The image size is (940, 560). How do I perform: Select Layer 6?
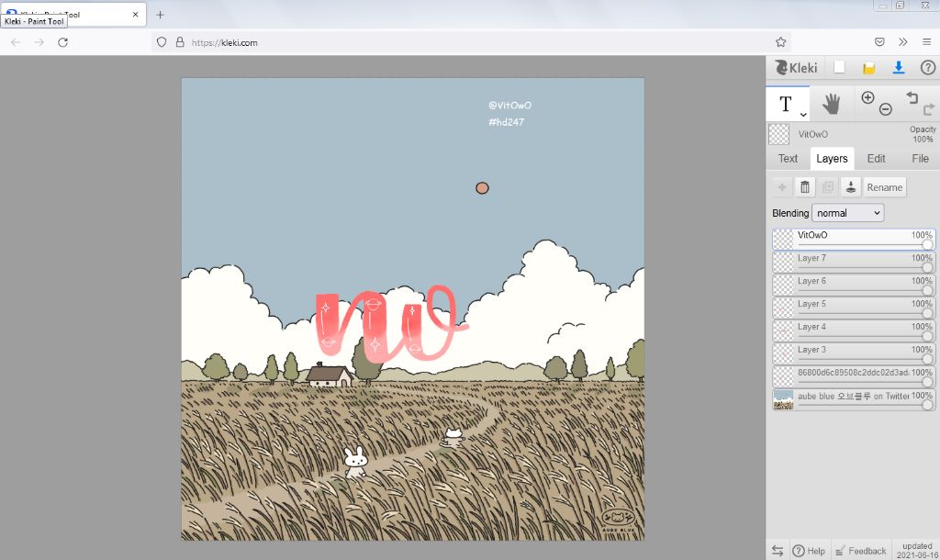[x=854, y=285]
